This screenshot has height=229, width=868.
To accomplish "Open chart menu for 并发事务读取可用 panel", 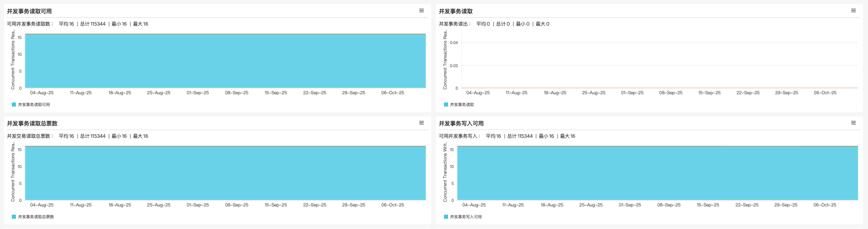I will 421,11.
